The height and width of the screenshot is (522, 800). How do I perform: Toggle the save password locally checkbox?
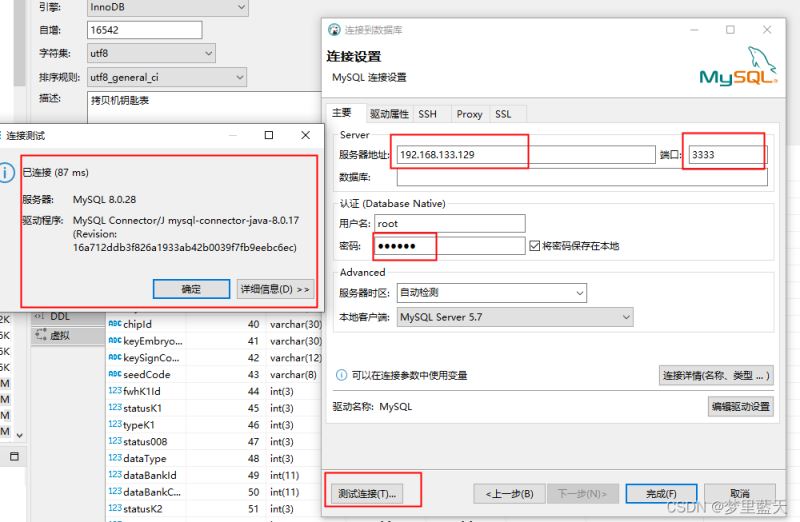click(x=535, y=246)
